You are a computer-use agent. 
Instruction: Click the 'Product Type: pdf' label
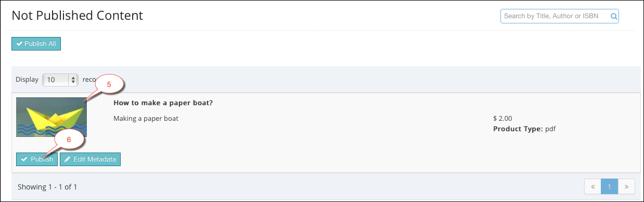524,129
